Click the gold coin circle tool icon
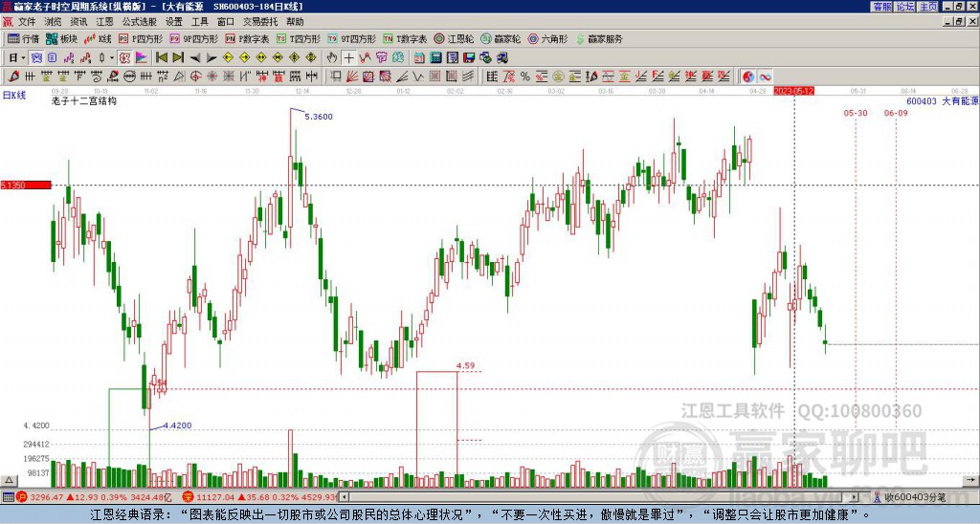 click(x=558, y=76)
